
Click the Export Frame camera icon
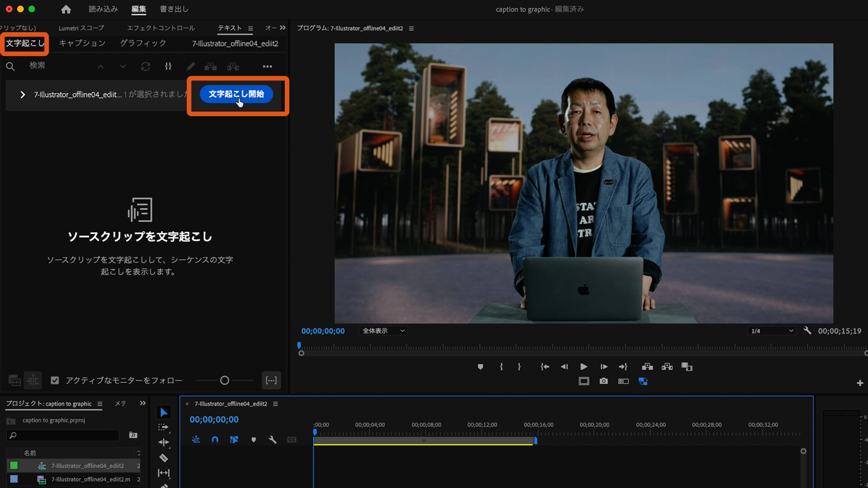pos(604,381)
